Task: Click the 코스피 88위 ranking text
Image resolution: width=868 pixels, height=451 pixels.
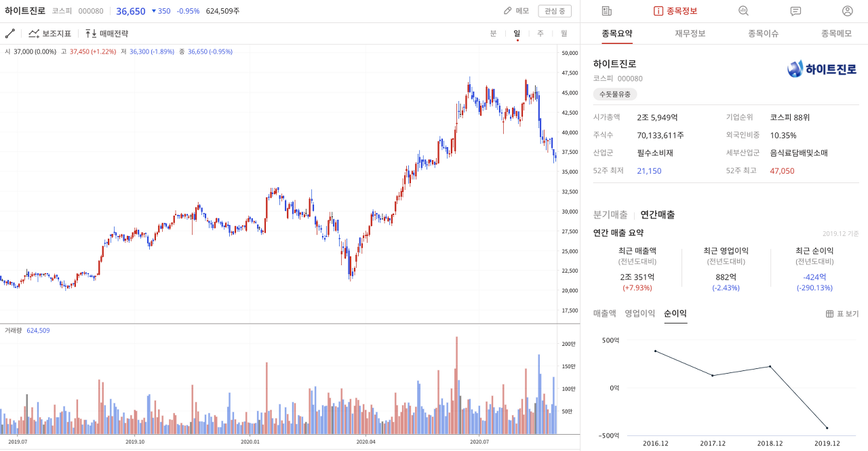Action: coord(790,117)
